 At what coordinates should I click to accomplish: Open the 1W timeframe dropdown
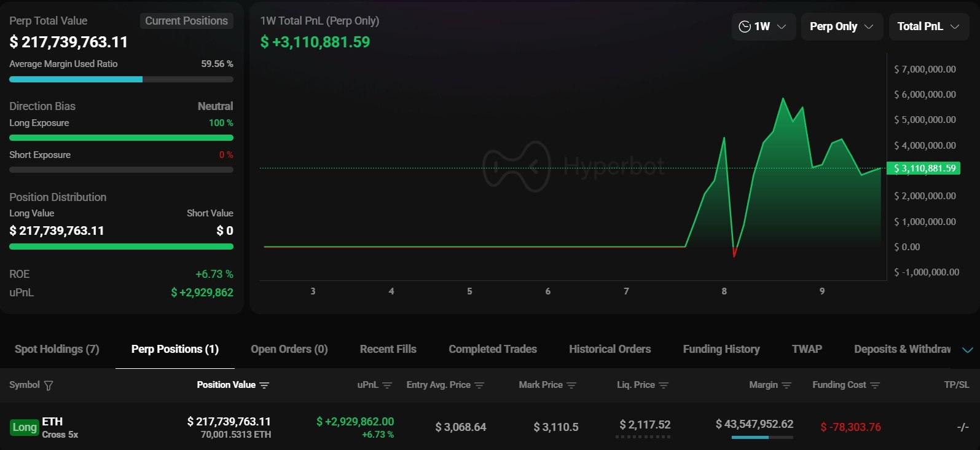(762, 26)
